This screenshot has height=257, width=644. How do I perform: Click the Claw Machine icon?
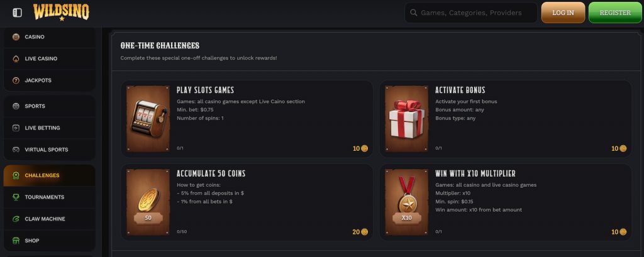(16, 219)
